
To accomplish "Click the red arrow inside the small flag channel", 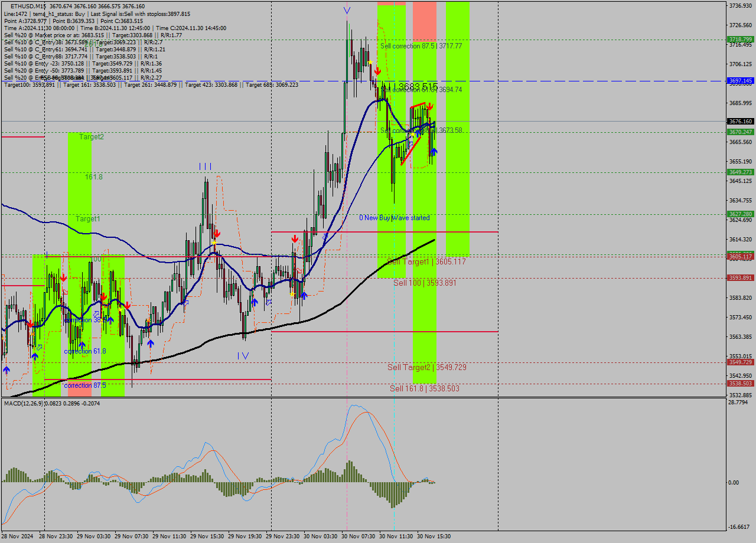I will click(429, 106).
